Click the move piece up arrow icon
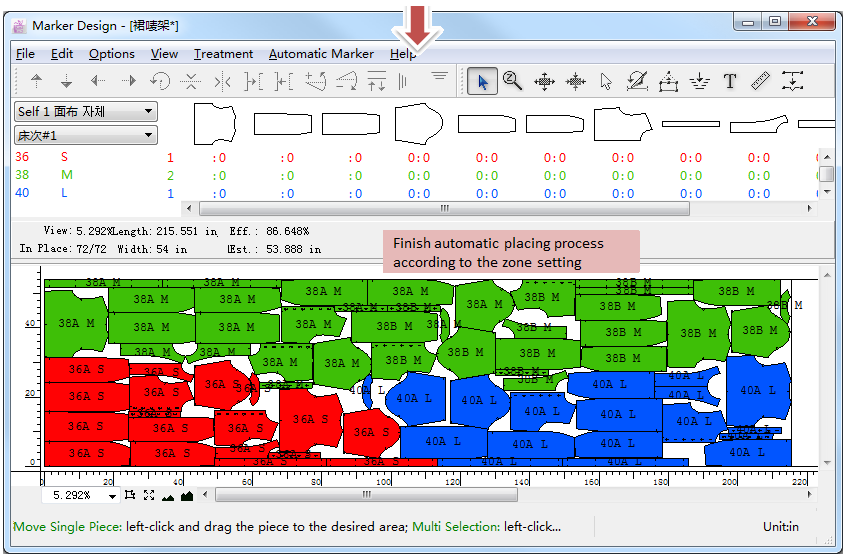 (x=37, y=82)
